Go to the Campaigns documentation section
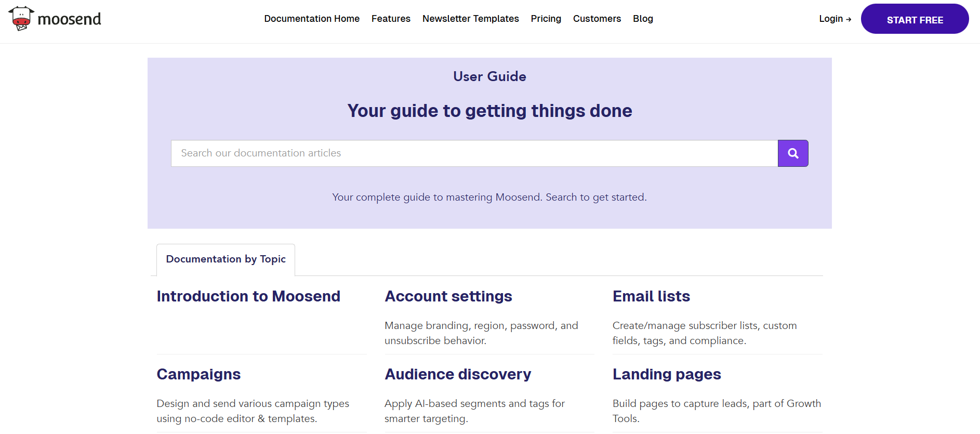 [198, 374]
